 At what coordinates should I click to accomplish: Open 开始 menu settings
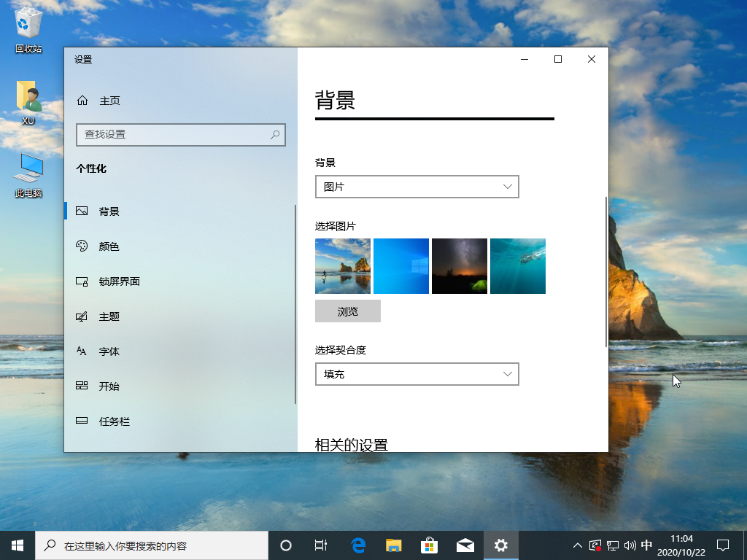click(108, 386)
